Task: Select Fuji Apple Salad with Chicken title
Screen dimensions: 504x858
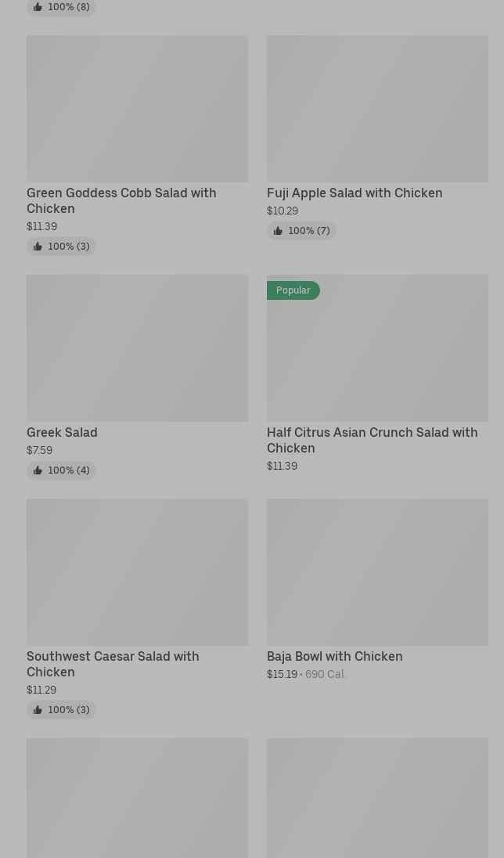Action: coord(355,193)
